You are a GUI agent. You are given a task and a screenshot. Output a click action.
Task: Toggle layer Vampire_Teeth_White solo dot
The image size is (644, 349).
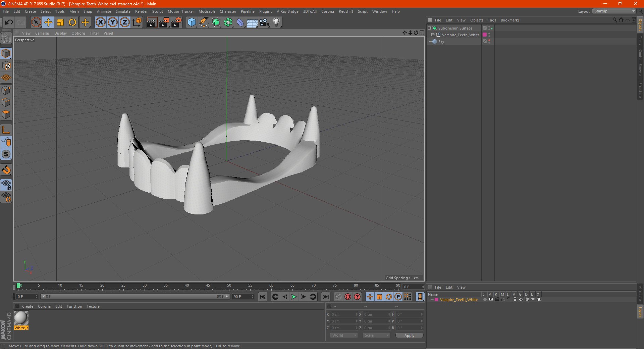485,299
